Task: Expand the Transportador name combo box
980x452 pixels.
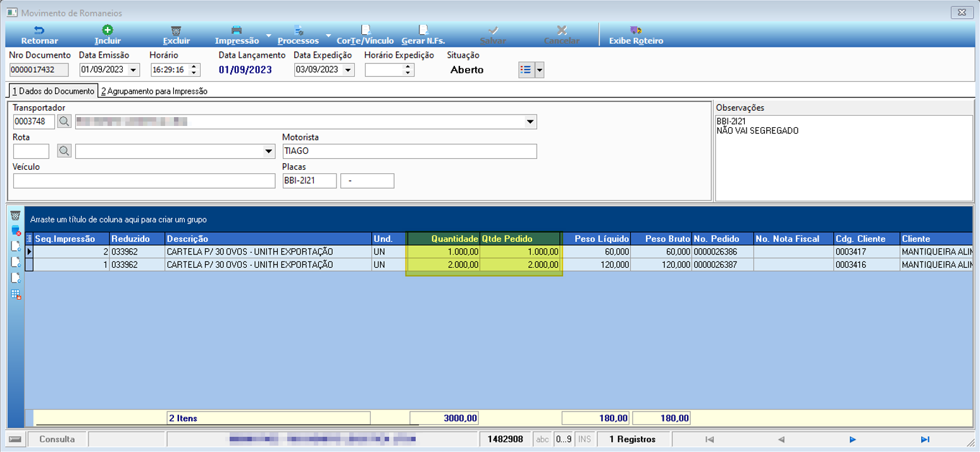Action: point(530,122)
